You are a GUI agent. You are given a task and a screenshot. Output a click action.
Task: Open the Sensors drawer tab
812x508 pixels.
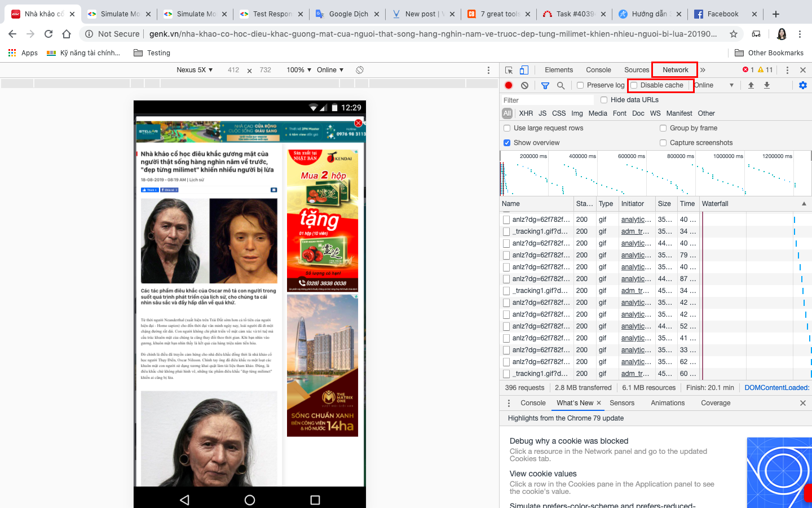(622, 403)
